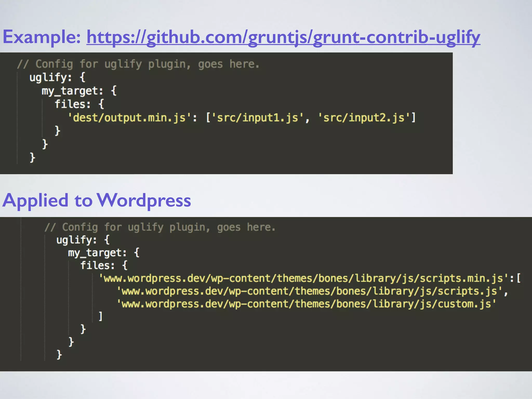Click the 'src/input1.js' string
Image resolution: width=532 pixels, height=399 pixels.
258,118
